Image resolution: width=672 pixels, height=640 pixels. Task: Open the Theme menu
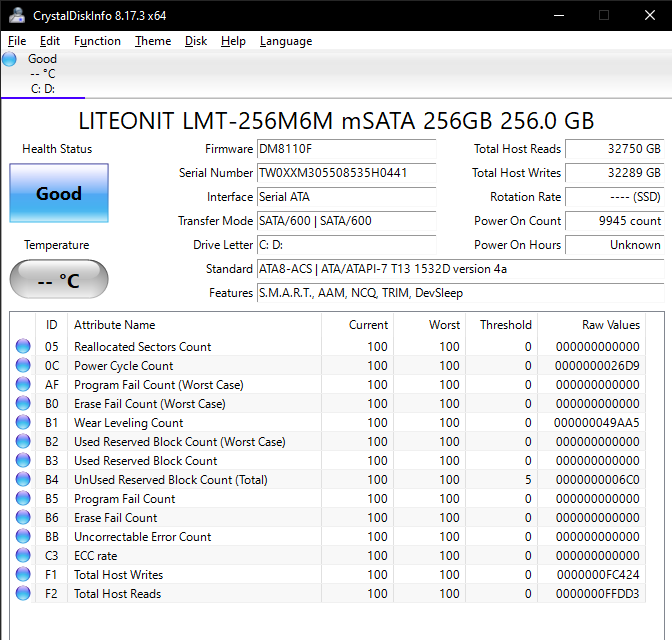pos(153,41)
